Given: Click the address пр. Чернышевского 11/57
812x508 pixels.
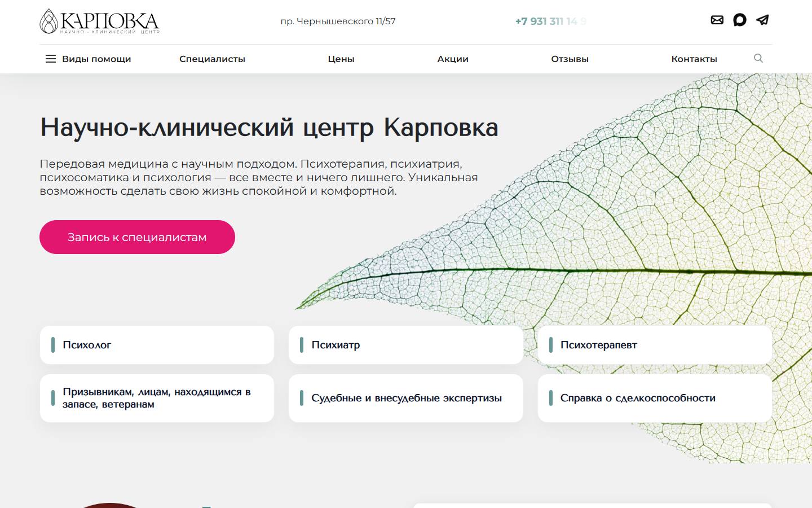Looking at the screenshot, I should [x=338, y=21].
